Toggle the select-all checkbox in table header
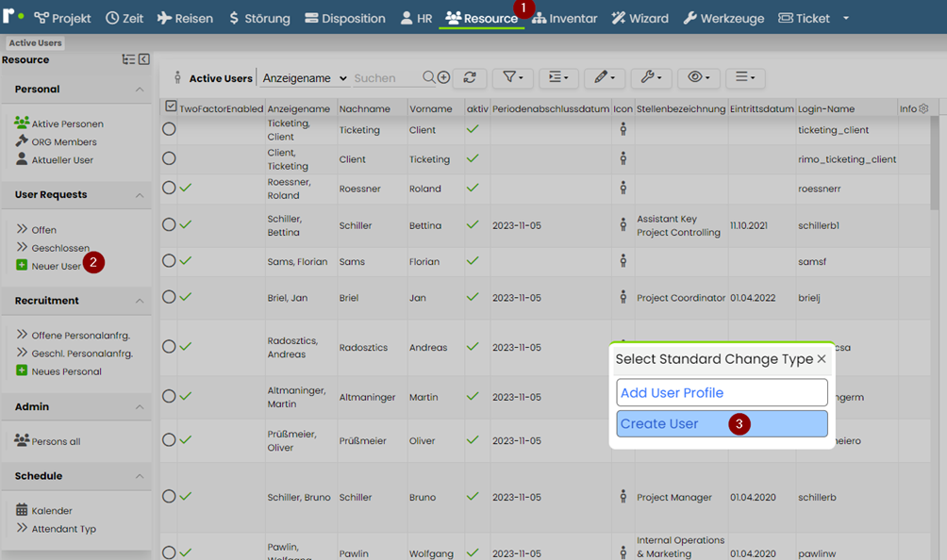947x560 pixels. (171, 107)
